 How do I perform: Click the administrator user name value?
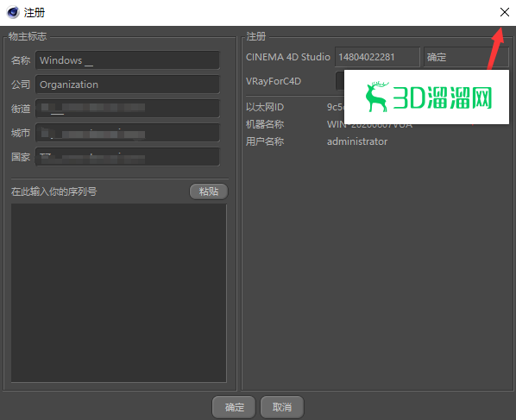click(357, 141)
